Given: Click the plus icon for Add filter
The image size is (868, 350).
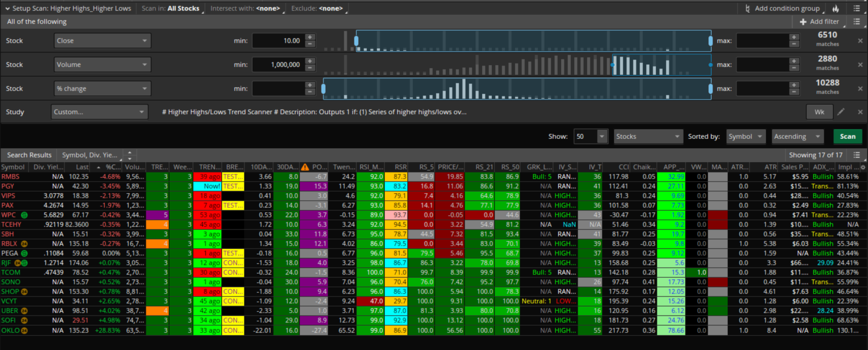Looking at the screenshot, I should 803,21.
